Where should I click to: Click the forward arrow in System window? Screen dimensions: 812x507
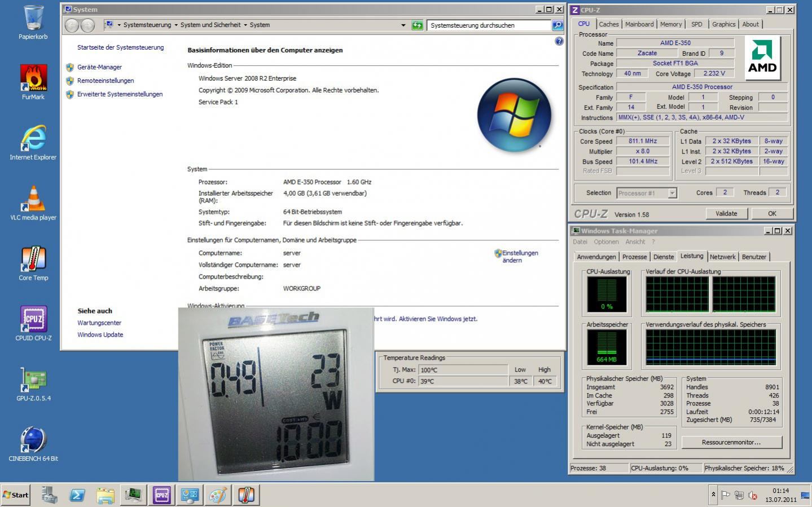click(x=87, y=25)
